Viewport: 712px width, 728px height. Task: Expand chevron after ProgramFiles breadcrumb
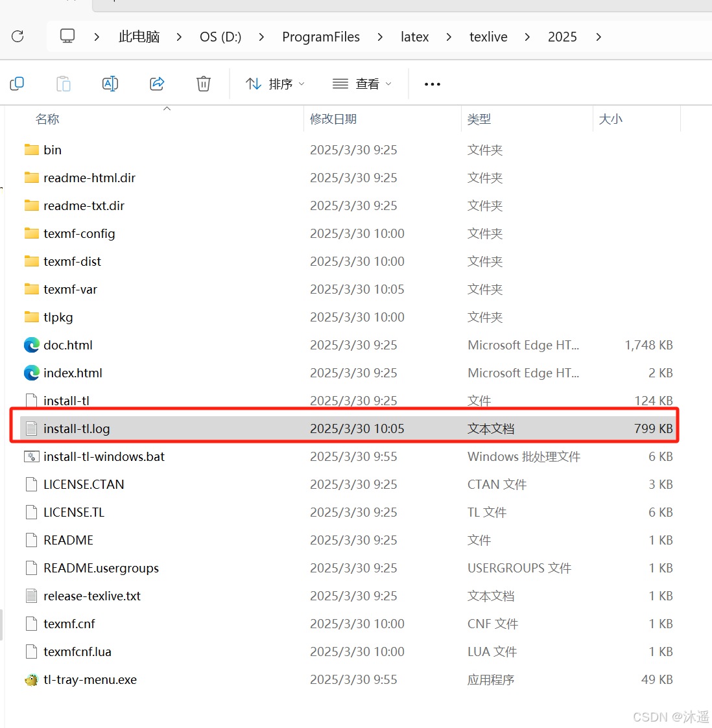[x=380, y=37]
